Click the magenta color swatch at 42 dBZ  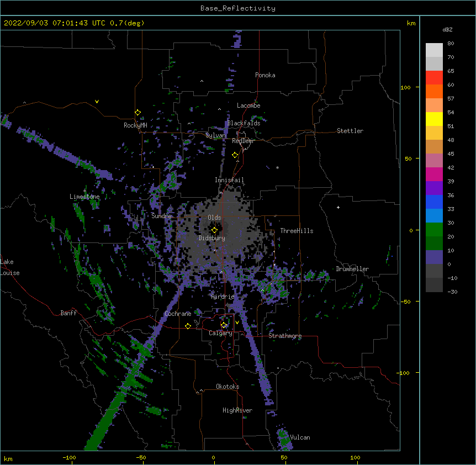(x=434, y=174)
